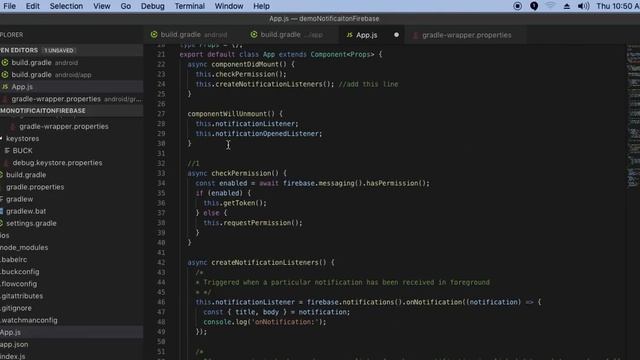Open the View menu

[x=101, y=6]
